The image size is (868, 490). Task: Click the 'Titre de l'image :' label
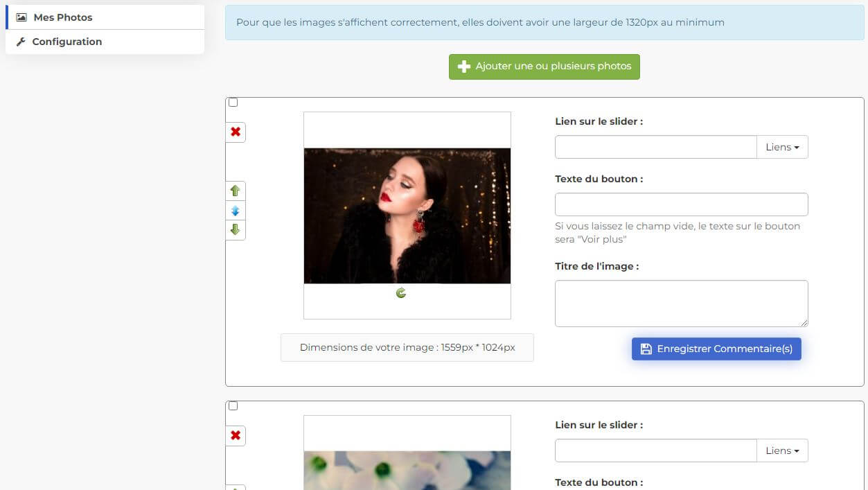pos(597,266)
